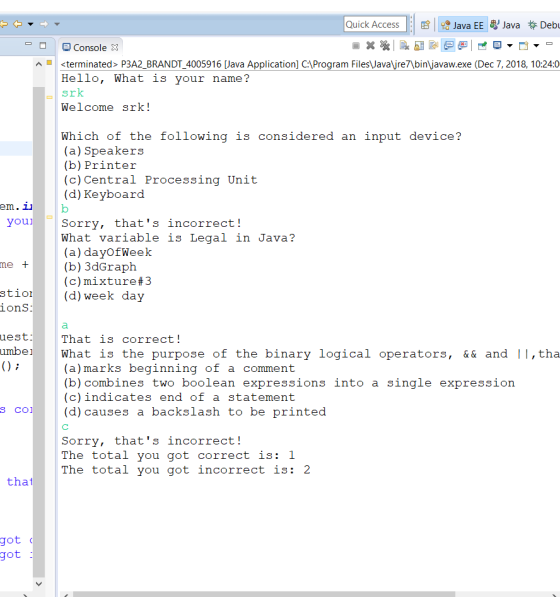
Task: Toggle show console when standard out changes
Action: [448, 46]
